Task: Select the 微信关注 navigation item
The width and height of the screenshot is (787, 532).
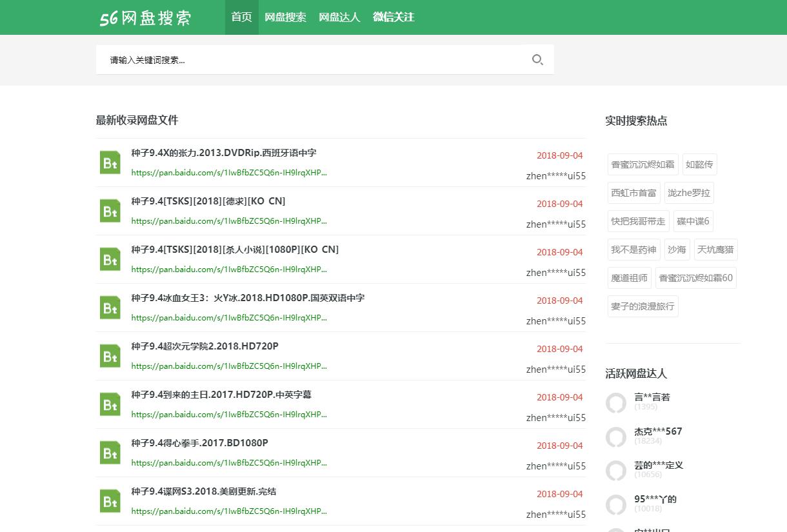Action: click(393, 17)
